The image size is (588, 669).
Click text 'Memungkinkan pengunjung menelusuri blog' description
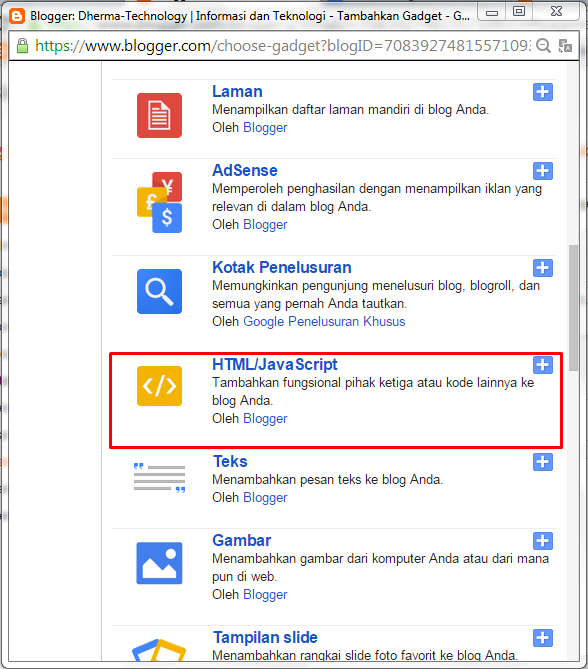tap(376, 294)
